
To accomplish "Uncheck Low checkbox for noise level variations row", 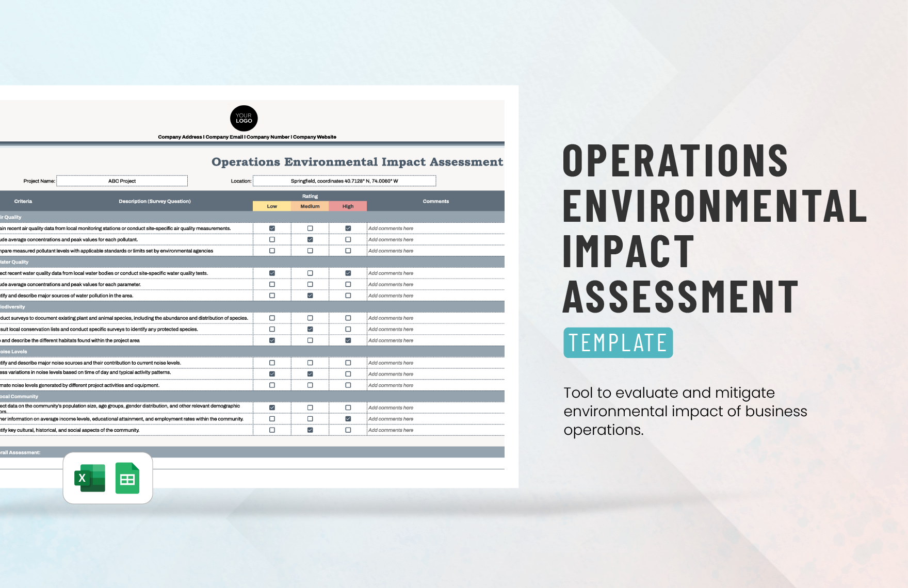I will click(272, 373).
